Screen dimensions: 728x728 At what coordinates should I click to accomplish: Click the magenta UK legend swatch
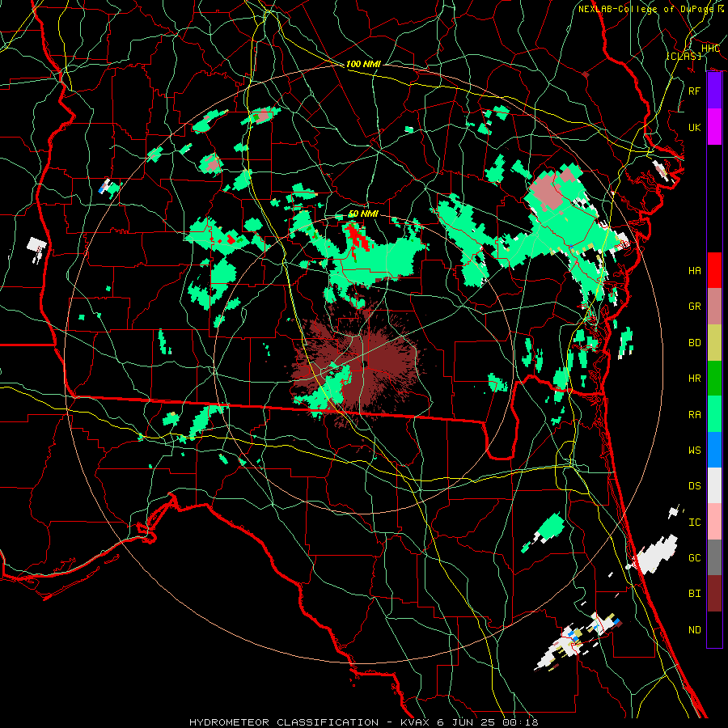tap(714, 127)
